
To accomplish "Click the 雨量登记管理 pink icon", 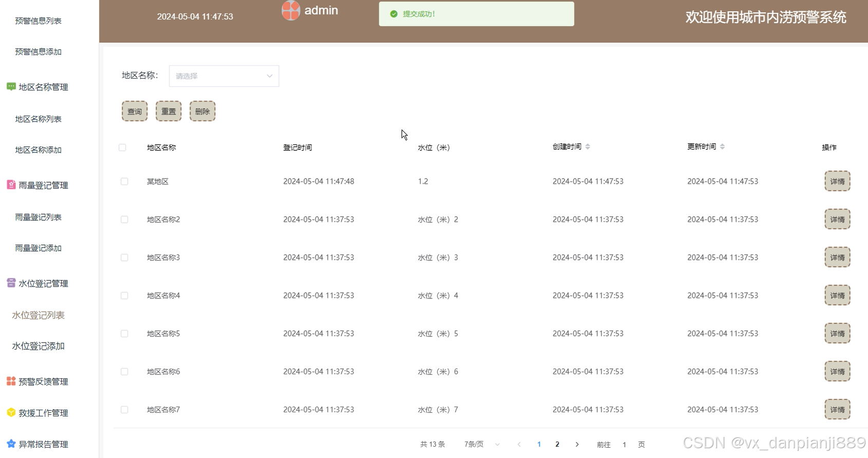I will tap(11, 185).
